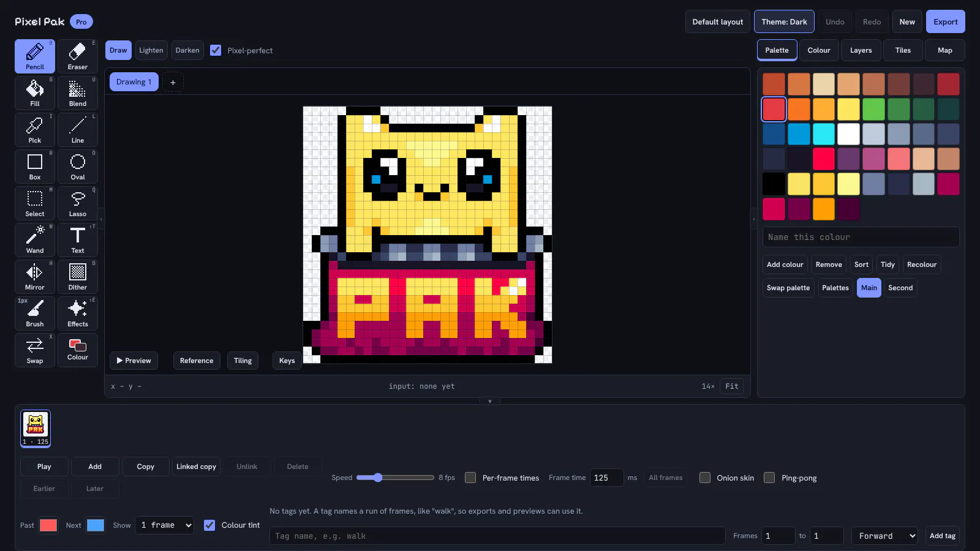Pick the eyedropper Pick tool
This screenshot has width=980, height=551.
tap(35, 130)
